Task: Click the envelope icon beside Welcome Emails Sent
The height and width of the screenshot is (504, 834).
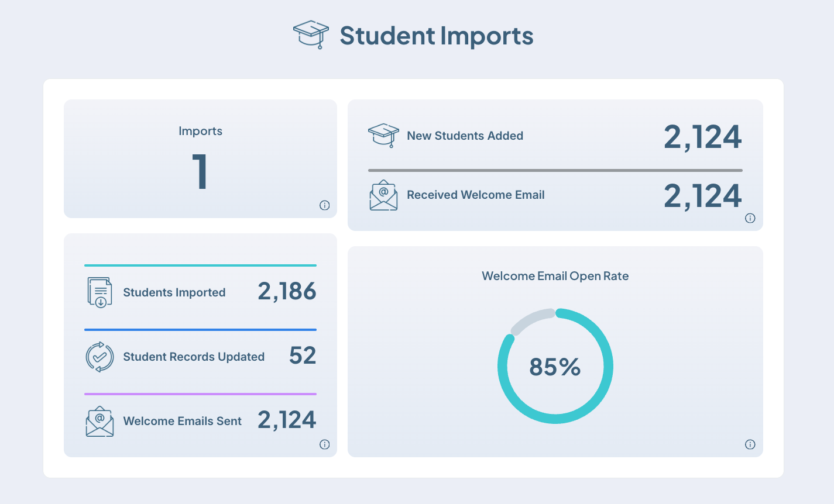Action: point(99,422)
